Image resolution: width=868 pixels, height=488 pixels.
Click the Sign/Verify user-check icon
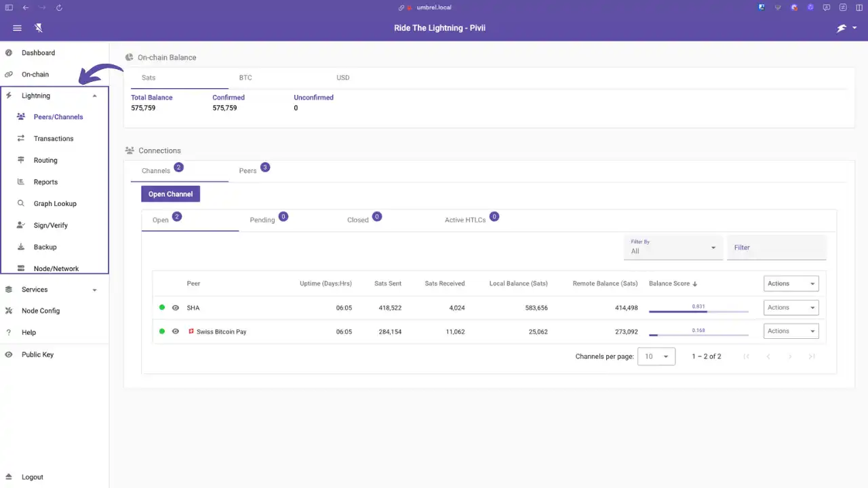coord(21,225)
